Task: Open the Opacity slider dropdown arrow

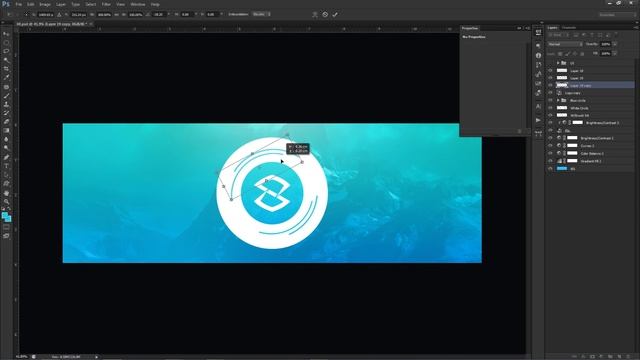Action: [615, 44]
